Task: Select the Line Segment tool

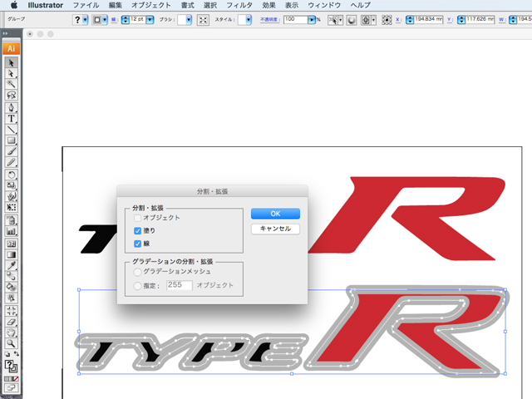Action: (x=11, y=130)
